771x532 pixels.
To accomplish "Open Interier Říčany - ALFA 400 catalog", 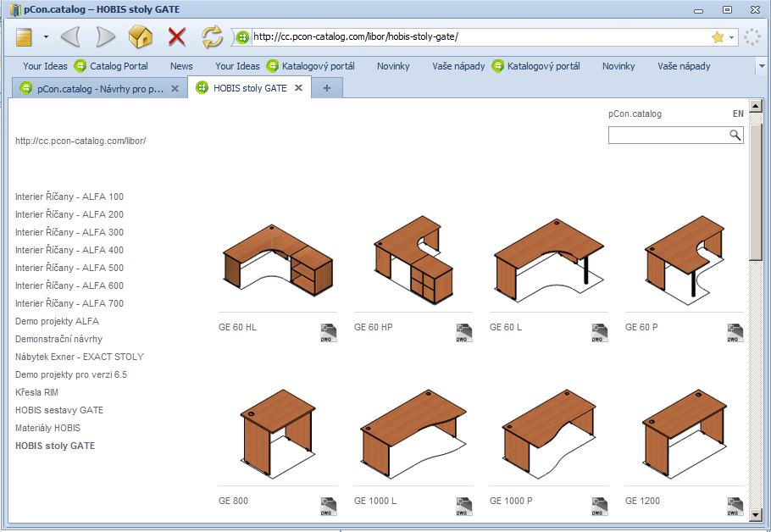I will 69,250.
